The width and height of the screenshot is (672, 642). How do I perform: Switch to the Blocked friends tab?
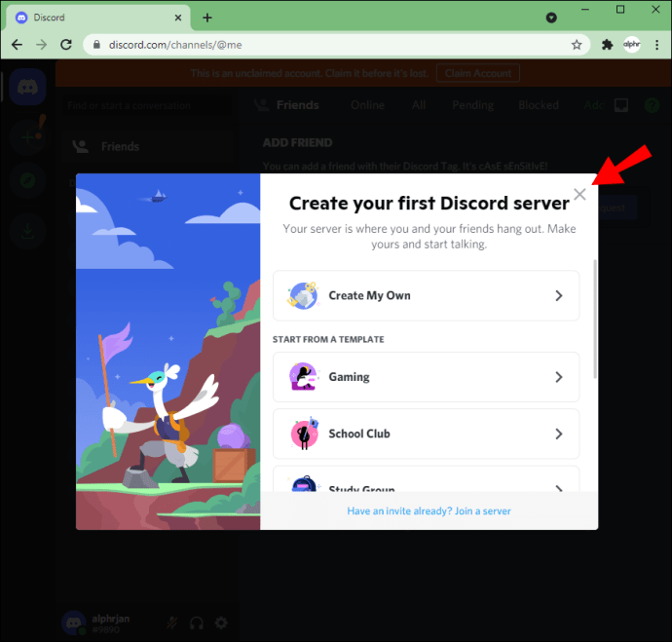(539, 105)
